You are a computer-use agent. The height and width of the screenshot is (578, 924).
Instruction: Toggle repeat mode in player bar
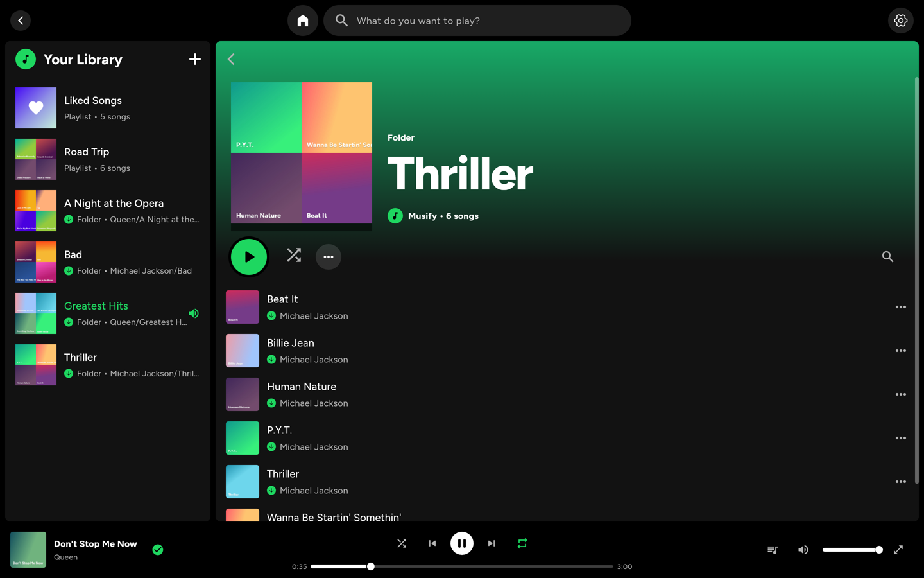click(x=522, y=543)
